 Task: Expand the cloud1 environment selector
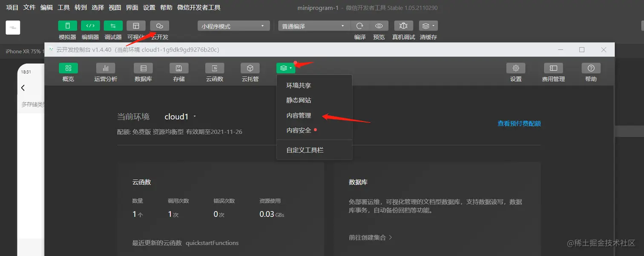click(180, 117)
